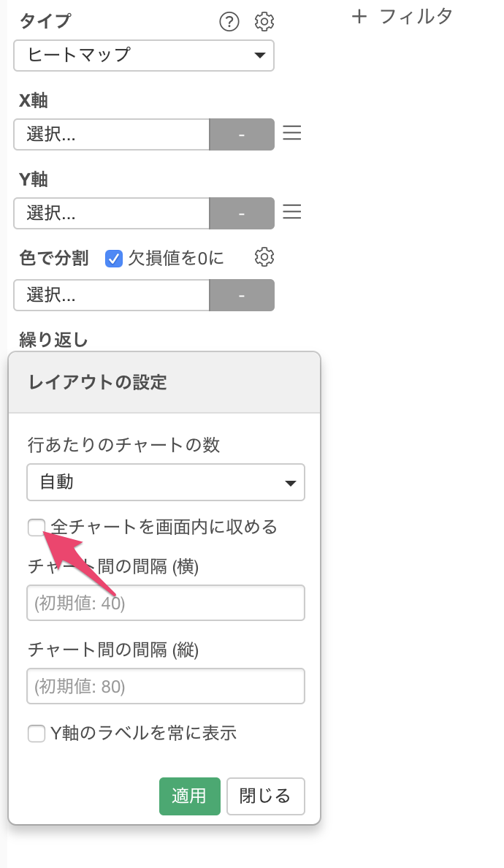Open chart type settings gear icon
Image resolution: width=504 pixels, height=868 pixels.
click(x=264, y=22)
